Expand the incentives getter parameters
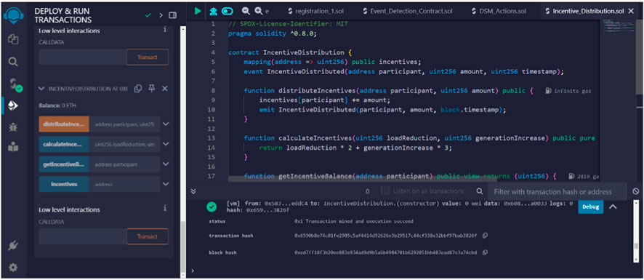The height and width of the screenshot is (280, 644). pyautogui.click(x=166, y=184)
